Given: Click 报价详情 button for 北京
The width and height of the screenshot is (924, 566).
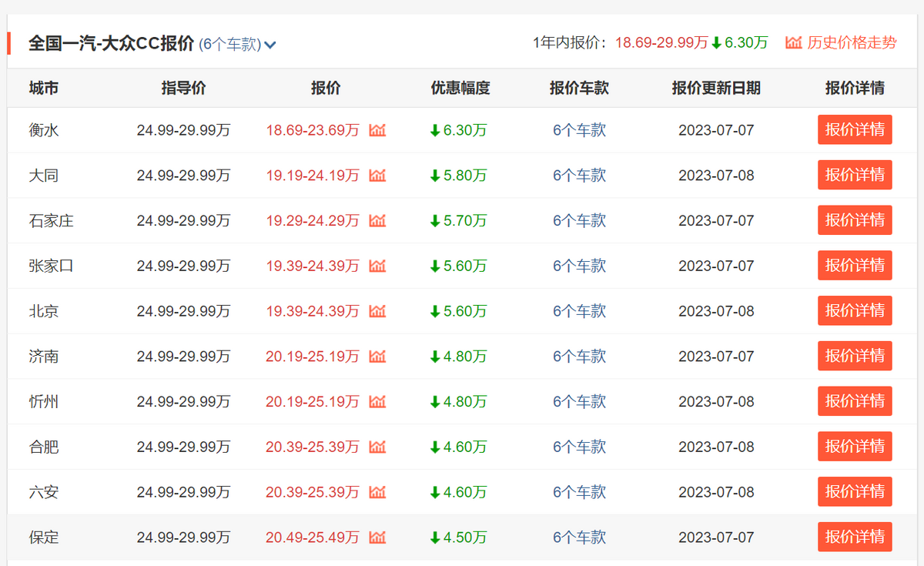Looking at the screenshot, I should 855,310.
